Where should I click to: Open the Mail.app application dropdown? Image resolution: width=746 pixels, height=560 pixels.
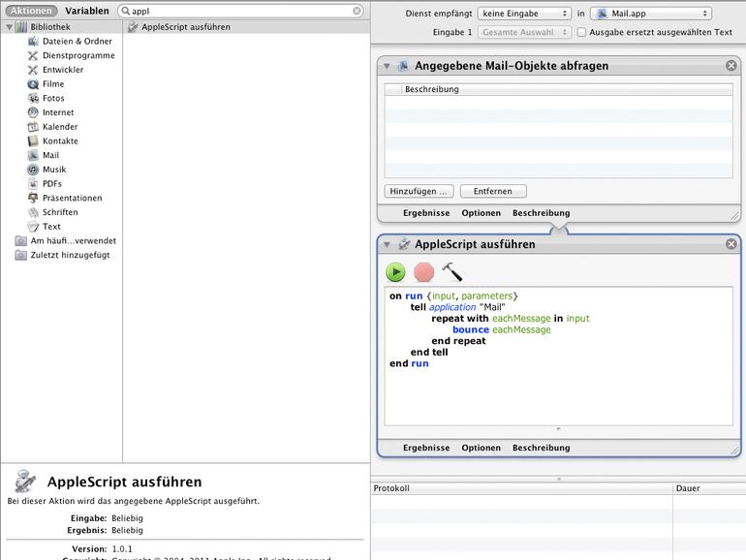pos(650,14)
